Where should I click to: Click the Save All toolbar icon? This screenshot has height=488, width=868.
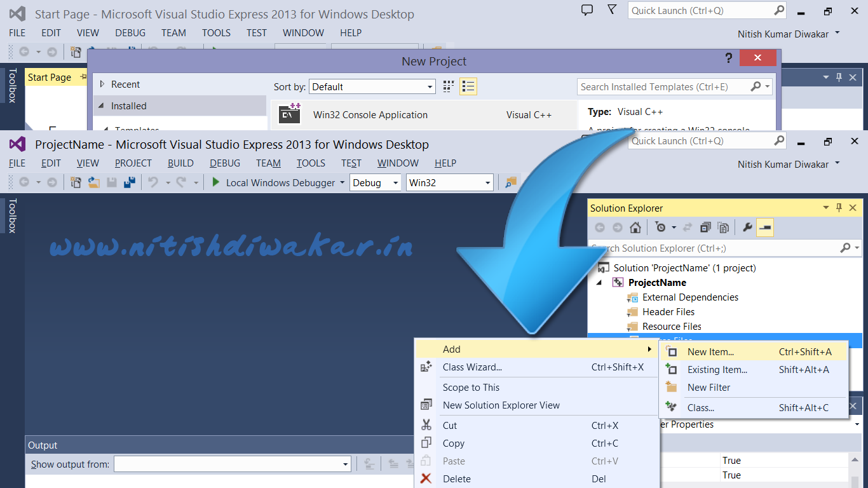click(130, 182)
